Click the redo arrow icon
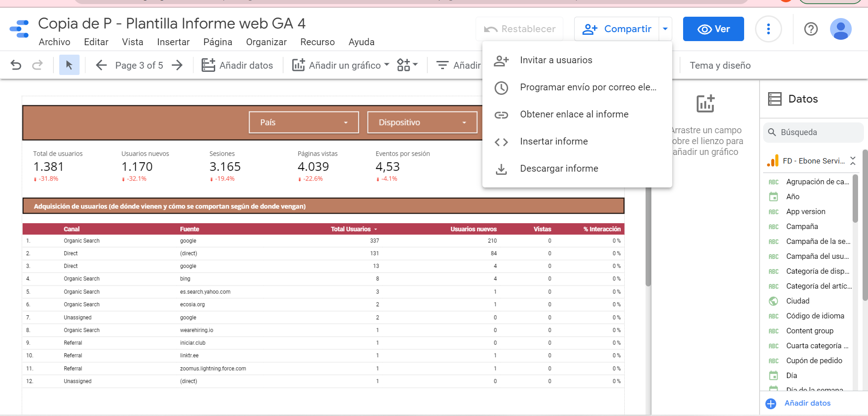868x416 pixels. tap(38, 65)
